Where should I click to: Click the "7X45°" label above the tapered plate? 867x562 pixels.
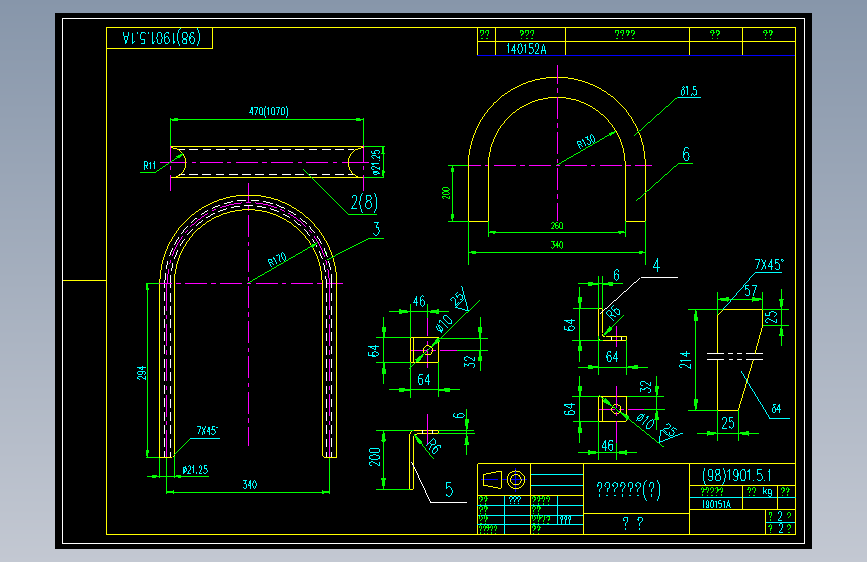pyautogui.click(x=769, y=265)
